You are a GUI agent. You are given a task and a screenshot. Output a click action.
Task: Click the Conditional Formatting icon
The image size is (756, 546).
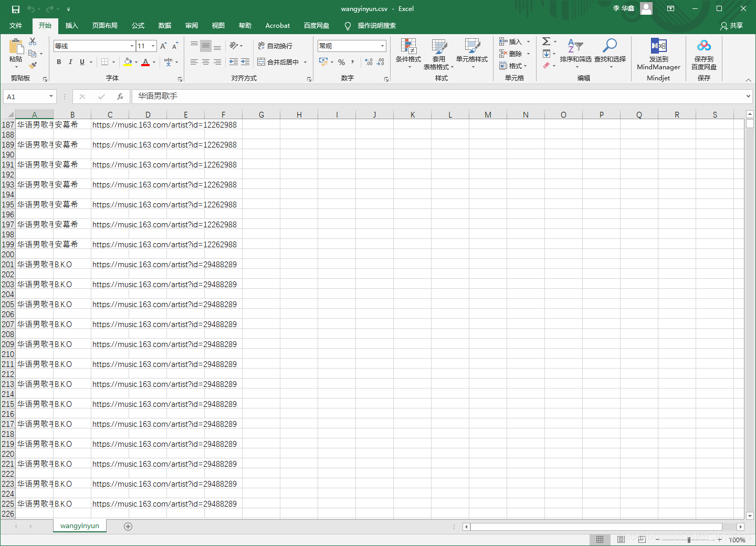[x=408, y=47]
